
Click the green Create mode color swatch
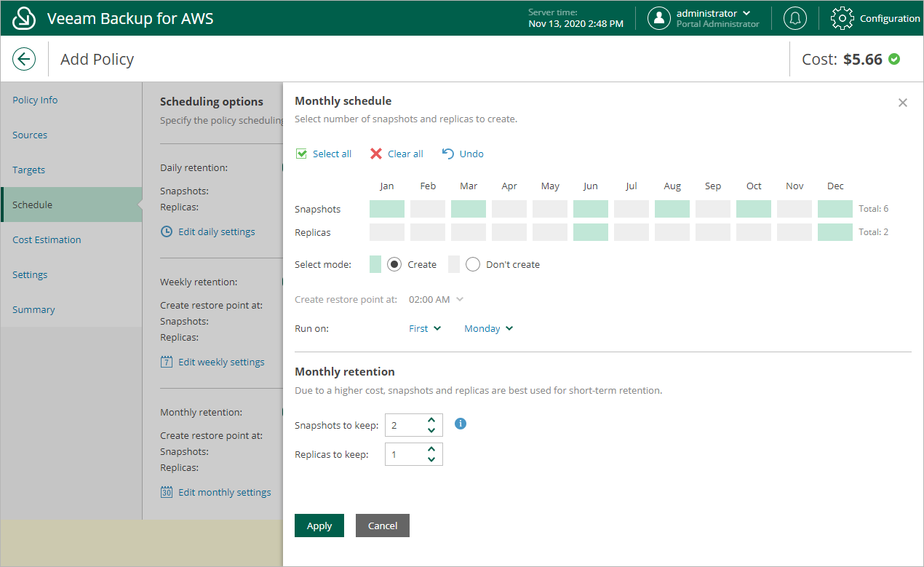(x=375, y=264)
